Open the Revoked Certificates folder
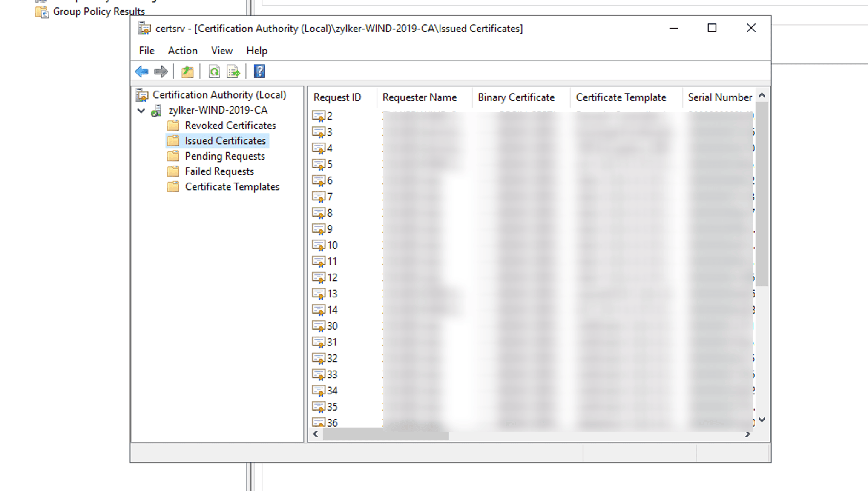The height and width of the screenshot is (491, 868). pyautogui.click(x=230, y=126)
